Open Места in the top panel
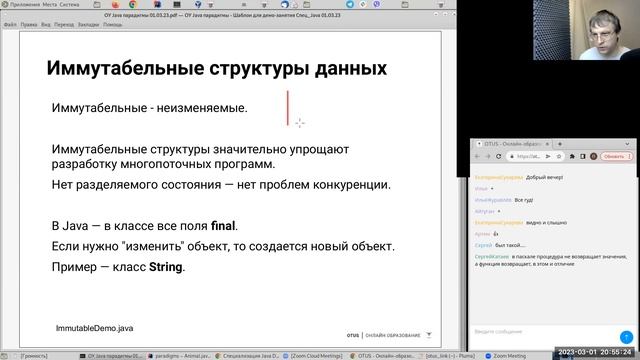This screenshot has height=360, width=640. coord(50,4)
